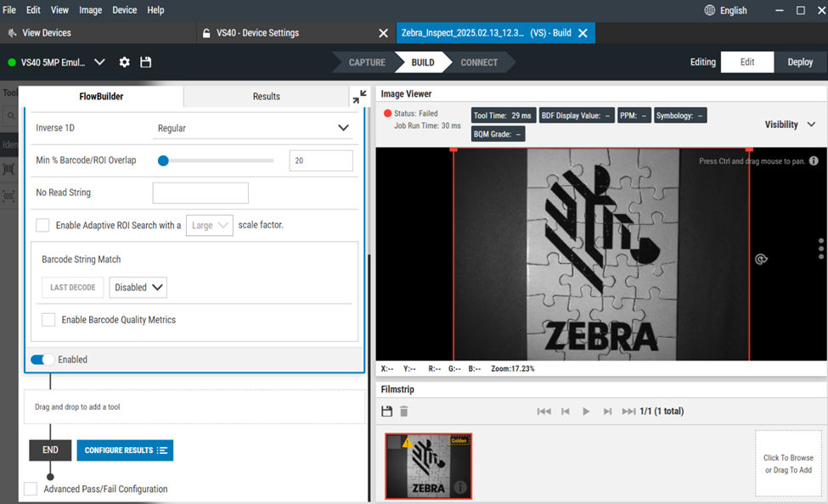Screen dimensions: 828x504
Task: Toggle the Enabled switch off
Action: (42, 360)
